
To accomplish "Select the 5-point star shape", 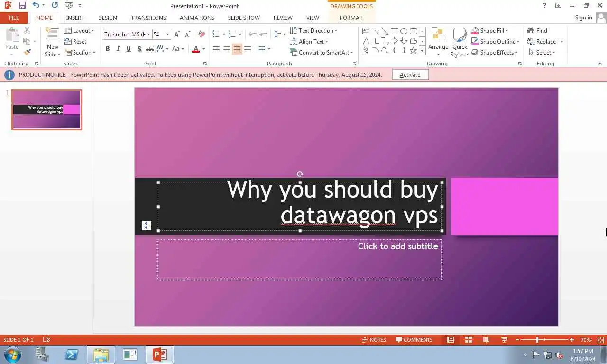I will click(x=413, y=50).
